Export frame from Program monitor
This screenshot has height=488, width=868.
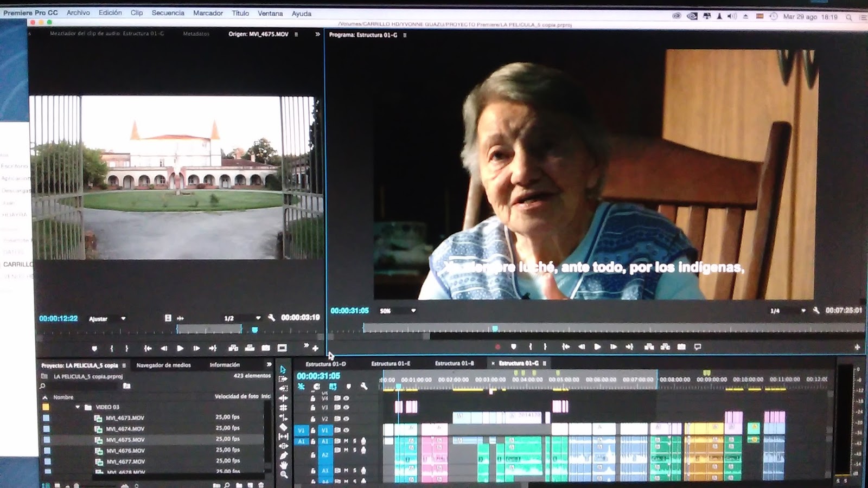coord(681,347)
